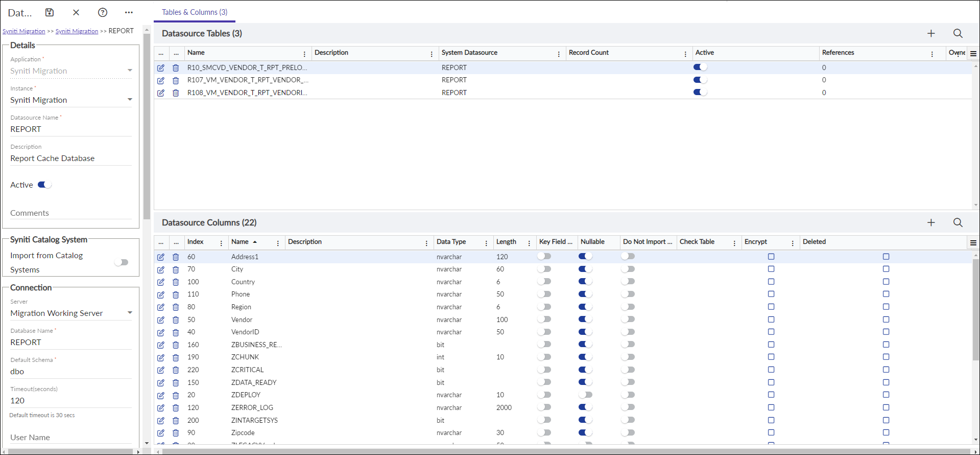980x455 pixels.
Task: Search the Datasource Columns grid
Action: (958, 222)
